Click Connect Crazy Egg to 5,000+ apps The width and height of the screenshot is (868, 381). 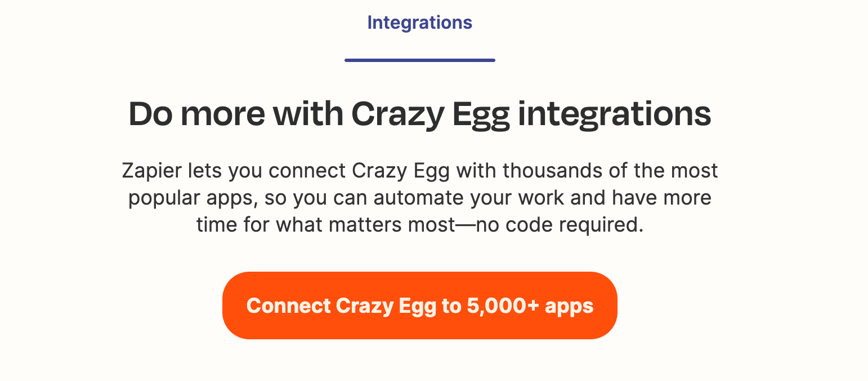coord(420,305)
